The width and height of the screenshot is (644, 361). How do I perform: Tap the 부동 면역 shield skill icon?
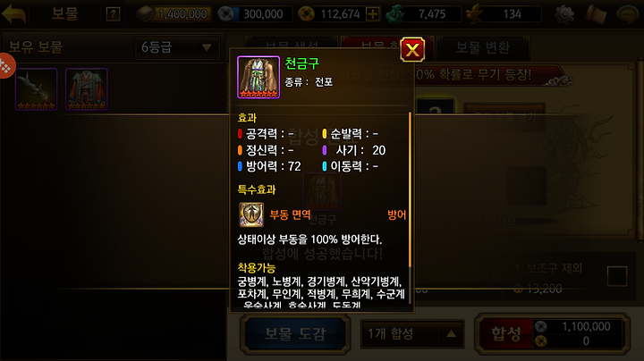[x=251, y=214]
